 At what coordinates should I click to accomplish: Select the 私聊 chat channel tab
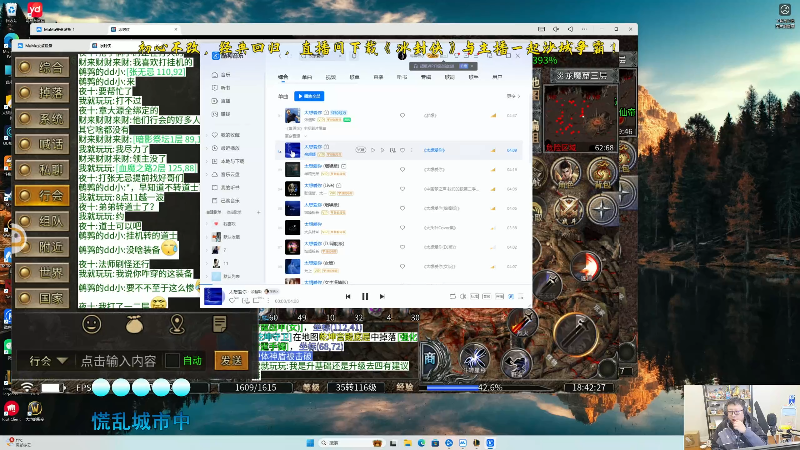tap(42, 170)
